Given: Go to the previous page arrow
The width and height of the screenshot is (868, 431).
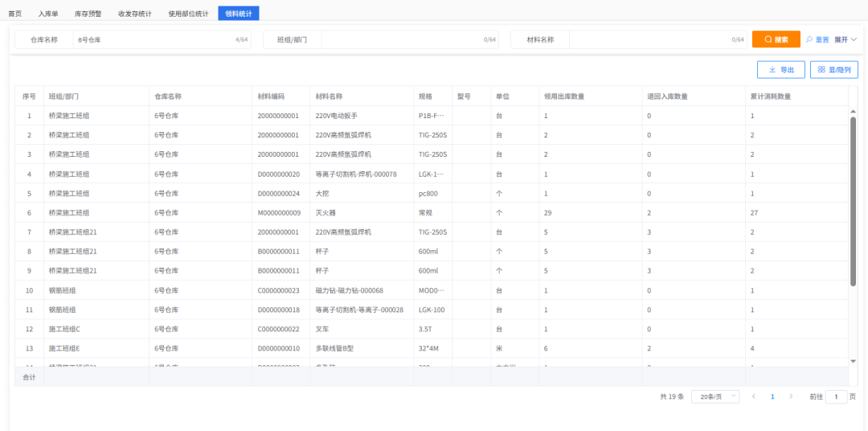Looking at the screenshot, I should click(753, 396).
